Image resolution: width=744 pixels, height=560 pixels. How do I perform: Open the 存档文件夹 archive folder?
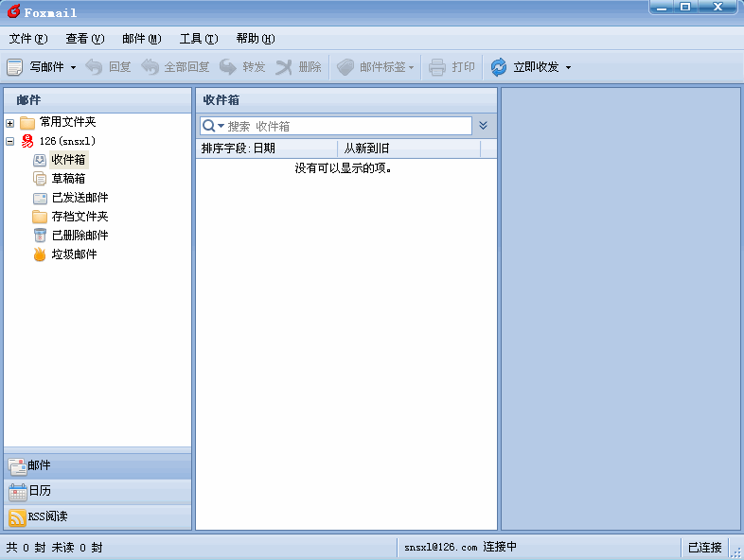point(80,217)
